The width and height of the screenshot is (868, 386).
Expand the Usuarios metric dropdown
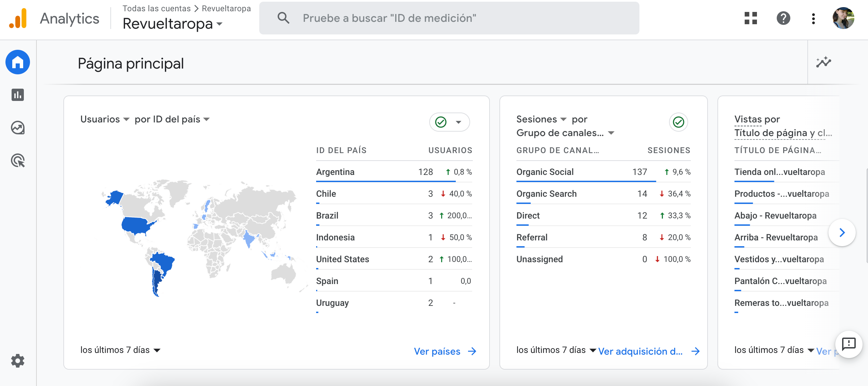(105, 119)
